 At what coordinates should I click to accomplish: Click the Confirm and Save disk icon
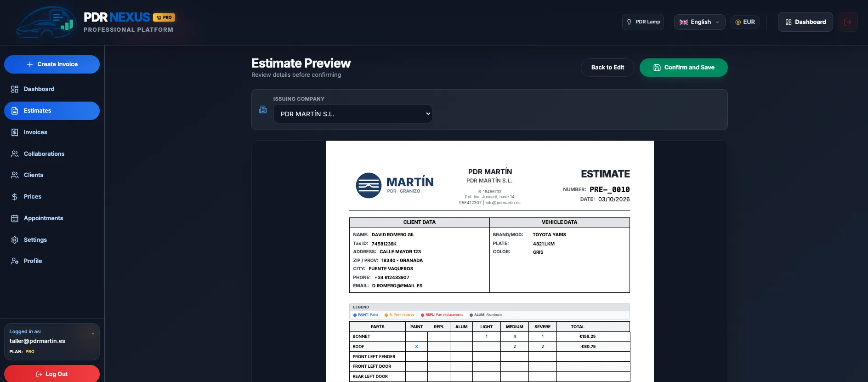click(657, 68)
